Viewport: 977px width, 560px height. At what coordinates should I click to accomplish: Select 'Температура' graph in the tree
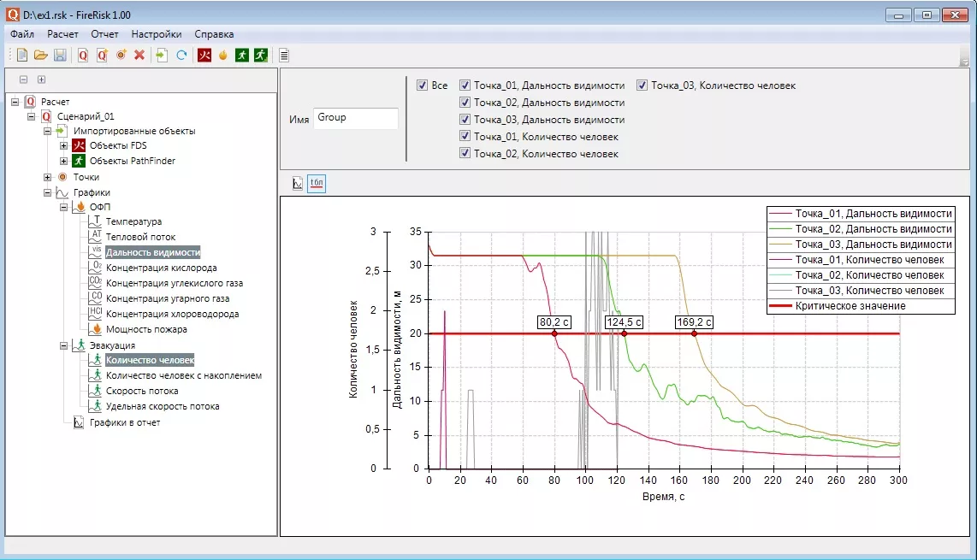pyautogui.click(x=133, y=222)
